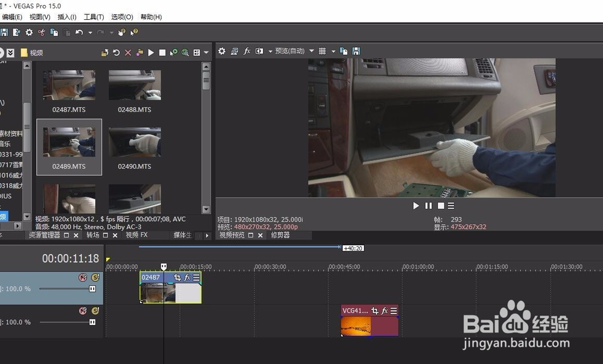Activate What's This help cursor icon
The height and width of the screenshot is (364, 603).
pos(134,33)
